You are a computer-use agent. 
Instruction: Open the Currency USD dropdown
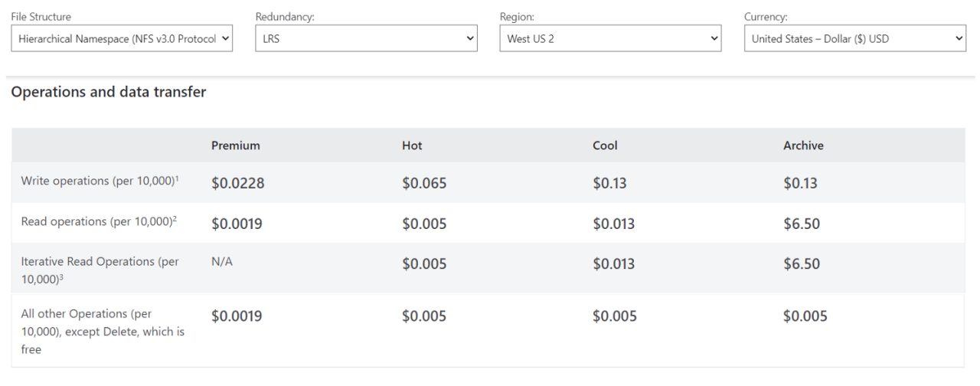[855, 38]
